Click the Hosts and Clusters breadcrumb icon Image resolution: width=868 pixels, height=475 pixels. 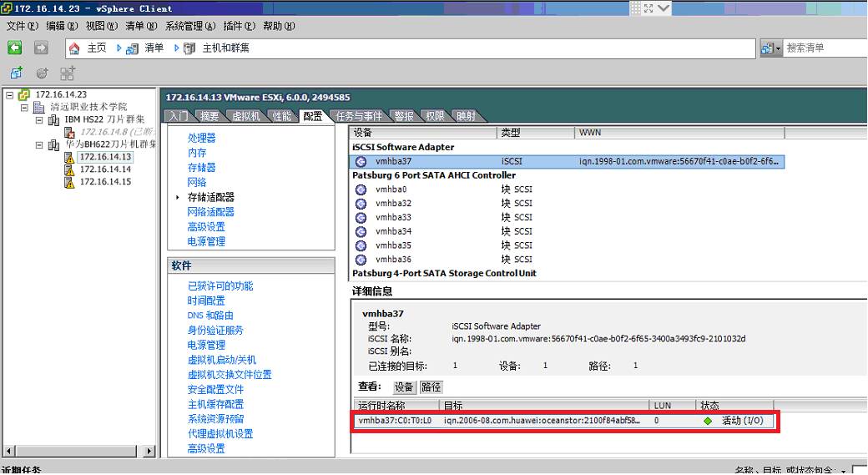coord(189,48)
